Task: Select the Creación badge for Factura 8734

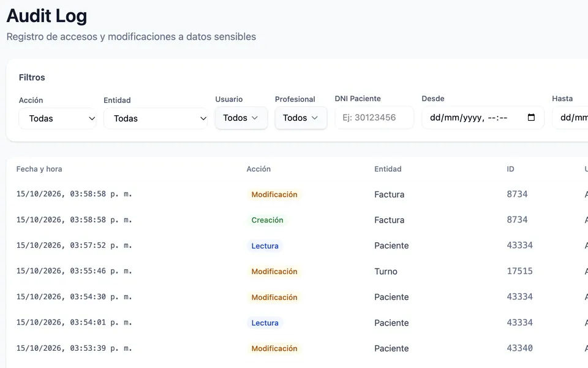Action: point(267,220)
